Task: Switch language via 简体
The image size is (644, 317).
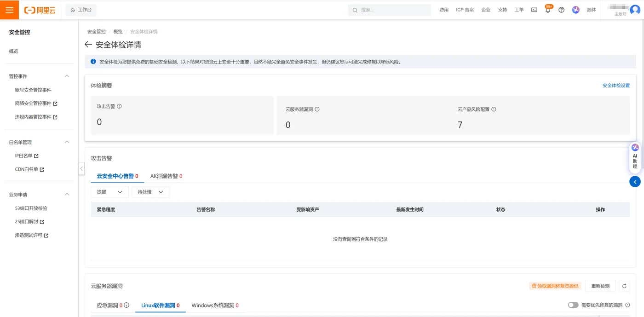Action: [x=592, y=10]
